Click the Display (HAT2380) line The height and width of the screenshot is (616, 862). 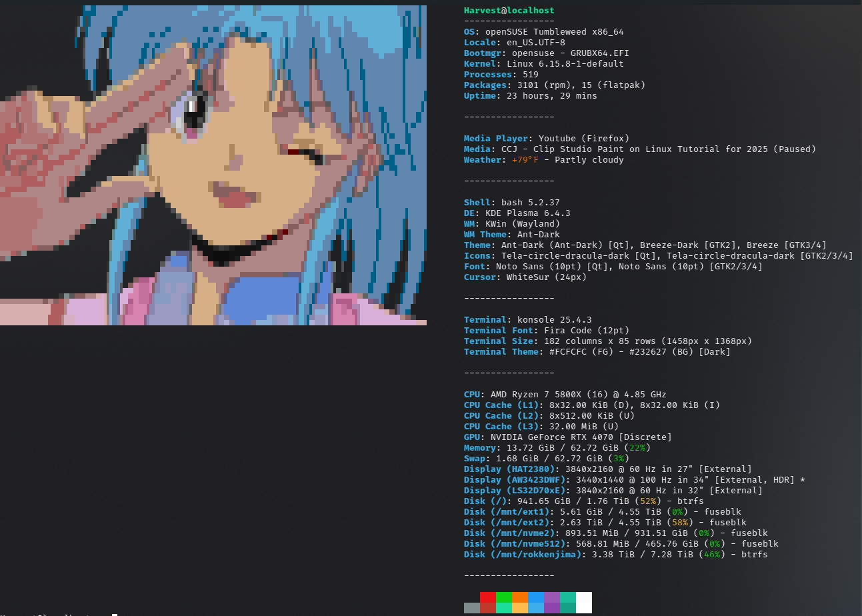coord(608,469)
